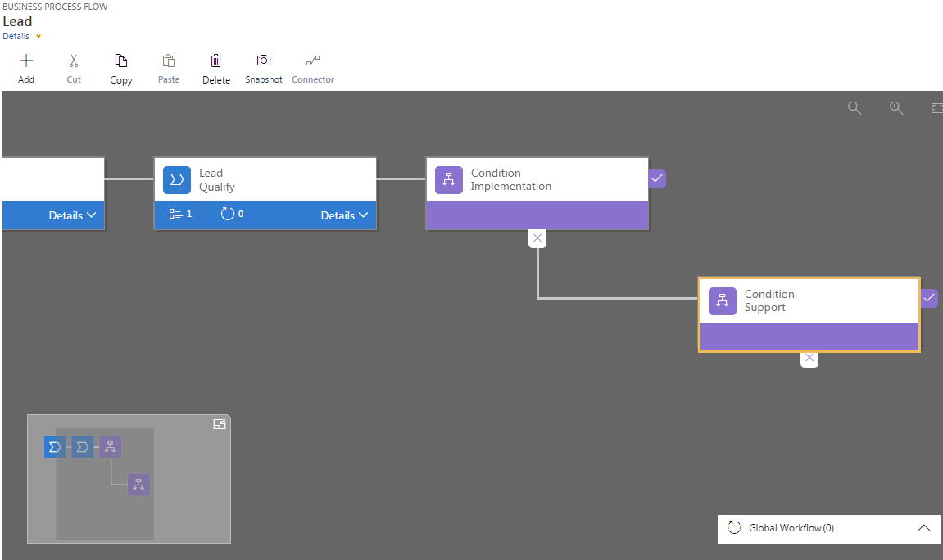Expand Details on the leftmost stage

(x=72, y=215)
